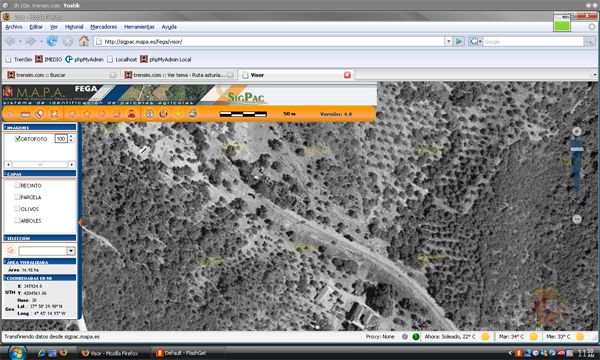The width and height of the screenshot is (600, 360).
Task: Click the red person icon in toolbar
Action: pos(131,114)
